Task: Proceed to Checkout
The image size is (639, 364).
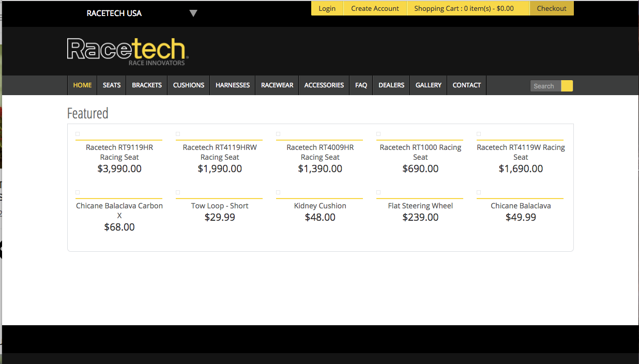Action: [552, 8]
